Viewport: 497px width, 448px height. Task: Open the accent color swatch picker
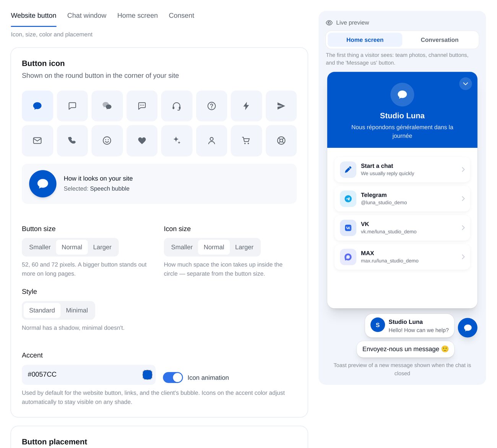pos(147,375)
